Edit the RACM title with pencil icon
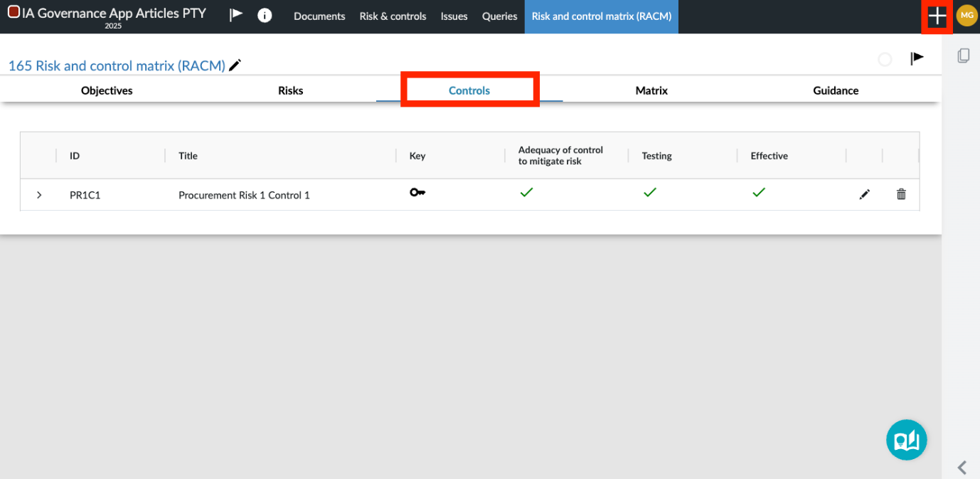980x479 pixels. click(x=235, y=65)
